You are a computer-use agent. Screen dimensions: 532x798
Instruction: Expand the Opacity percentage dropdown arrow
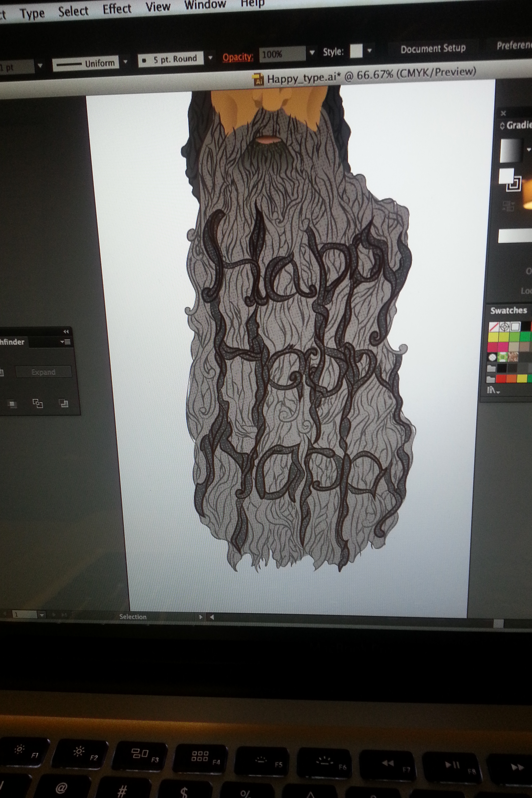312,53
